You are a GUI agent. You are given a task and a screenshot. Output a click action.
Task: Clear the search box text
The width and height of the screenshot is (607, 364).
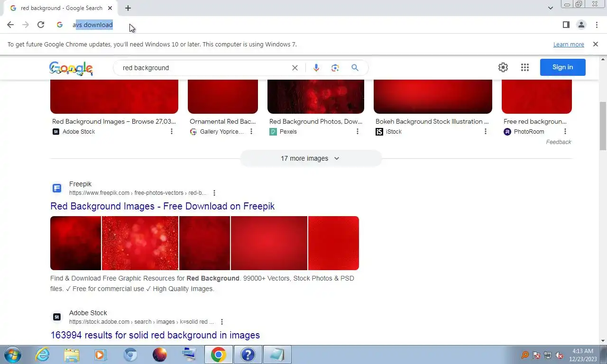point(295,68)
